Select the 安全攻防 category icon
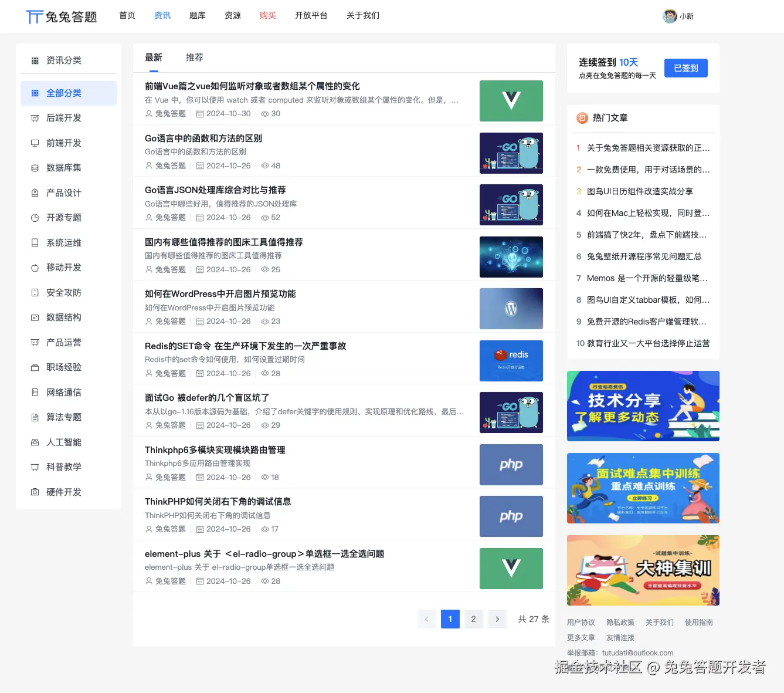 point(34,292)
